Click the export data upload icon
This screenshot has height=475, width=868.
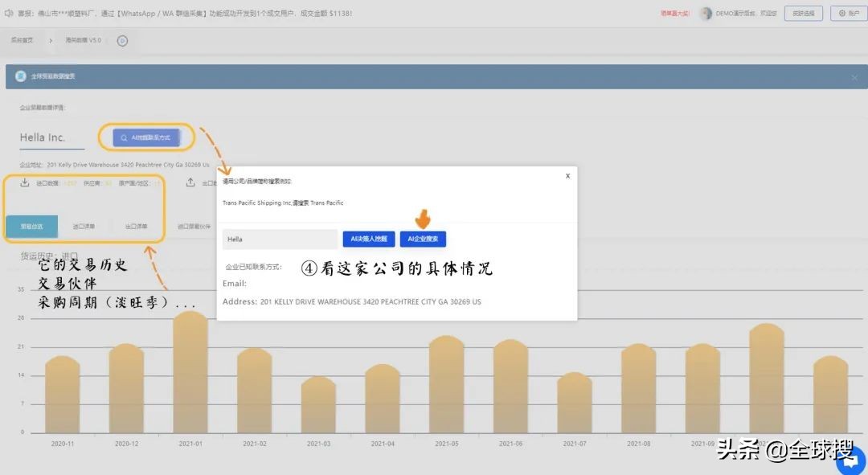click(x=190, y=182)
